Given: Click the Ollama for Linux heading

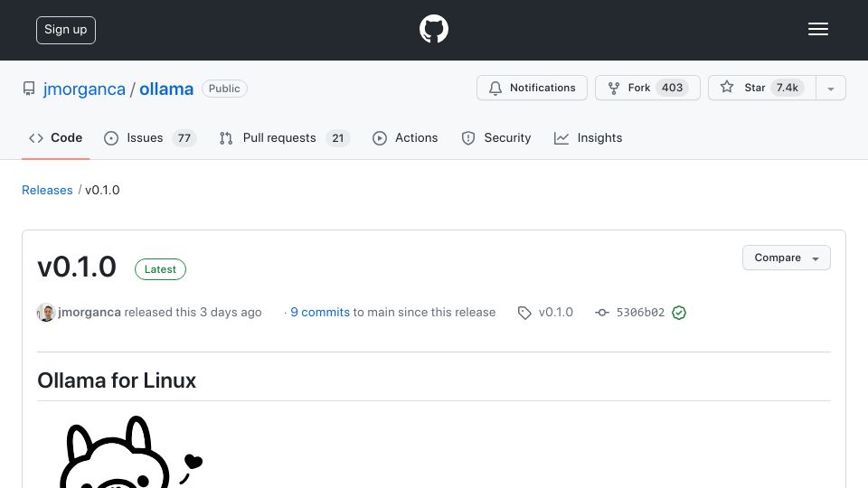Looking at the screenshot, I should pyautogui.click(x=117, y=380).
